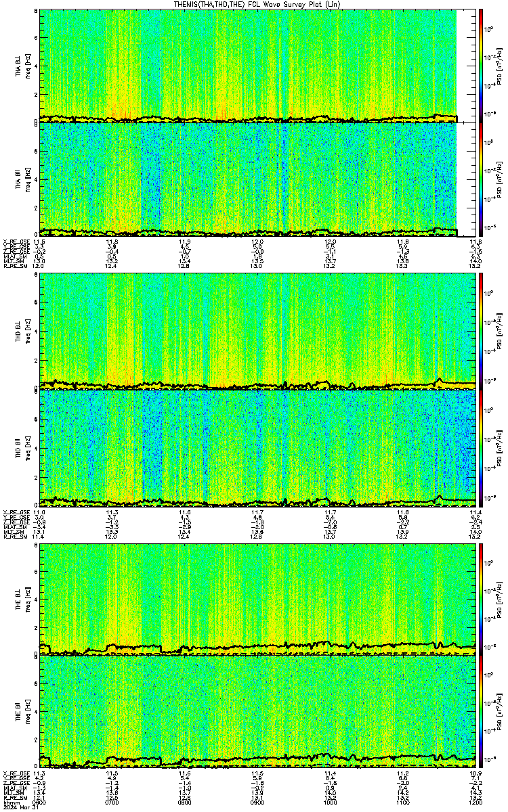Click the 0900 time tick label
The width and height of the screenshot is (508, 812).
pos(257,802)
